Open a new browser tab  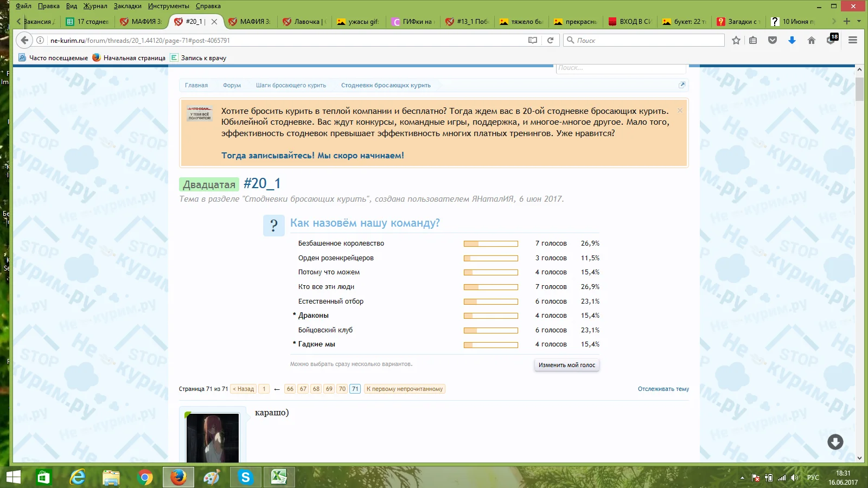pyautogui.click(x=847, y=21)
